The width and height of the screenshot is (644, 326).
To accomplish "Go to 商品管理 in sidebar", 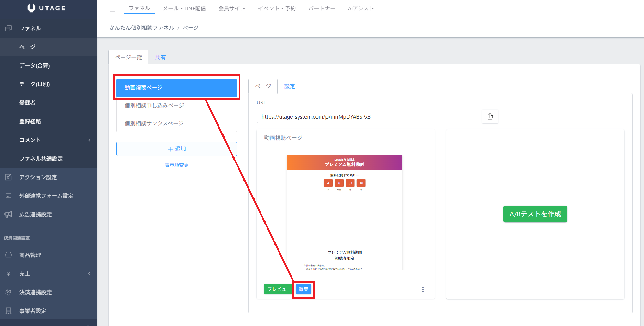I will coord(30,255).
